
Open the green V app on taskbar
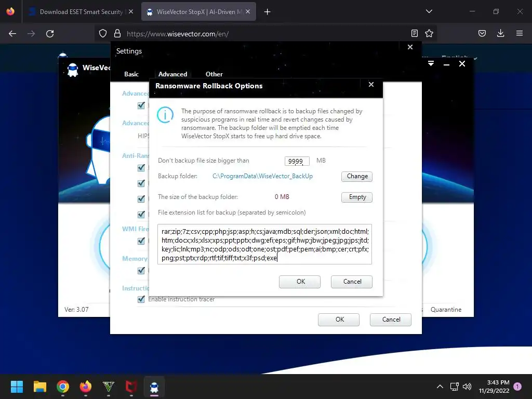pos(108,387)
